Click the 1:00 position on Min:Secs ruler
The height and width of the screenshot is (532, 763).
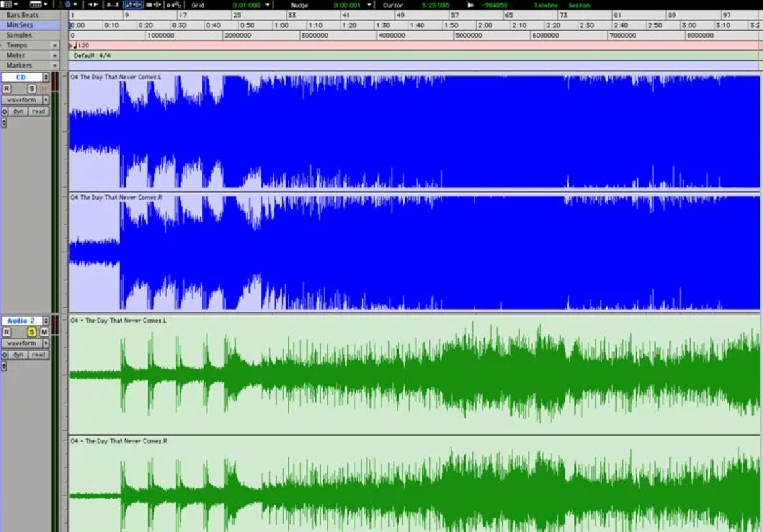[281, 25]
